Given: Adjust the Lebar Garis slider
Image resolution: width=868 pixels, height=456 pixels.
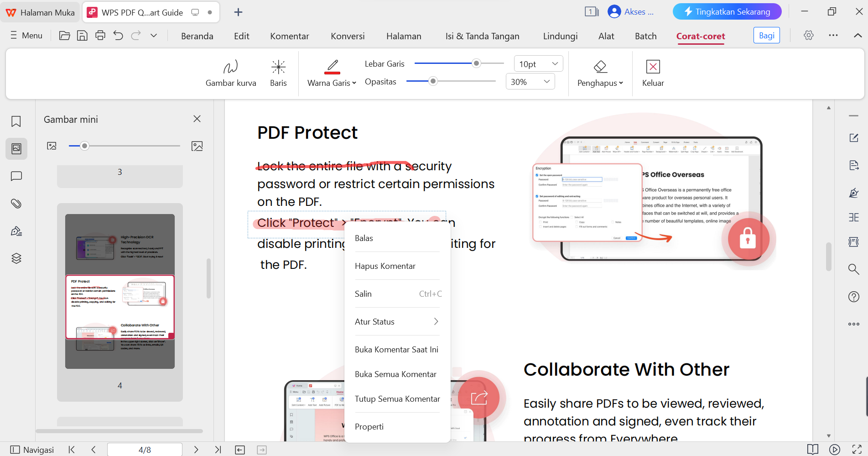Looking at the screenshot, I should pos(476,63).
